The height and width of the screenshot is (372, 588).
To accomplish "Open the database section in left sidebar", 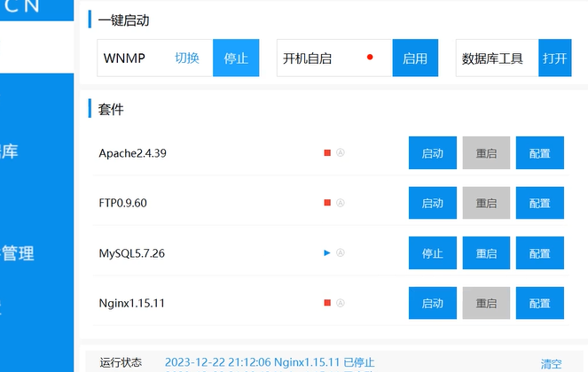I will [9, 151].
